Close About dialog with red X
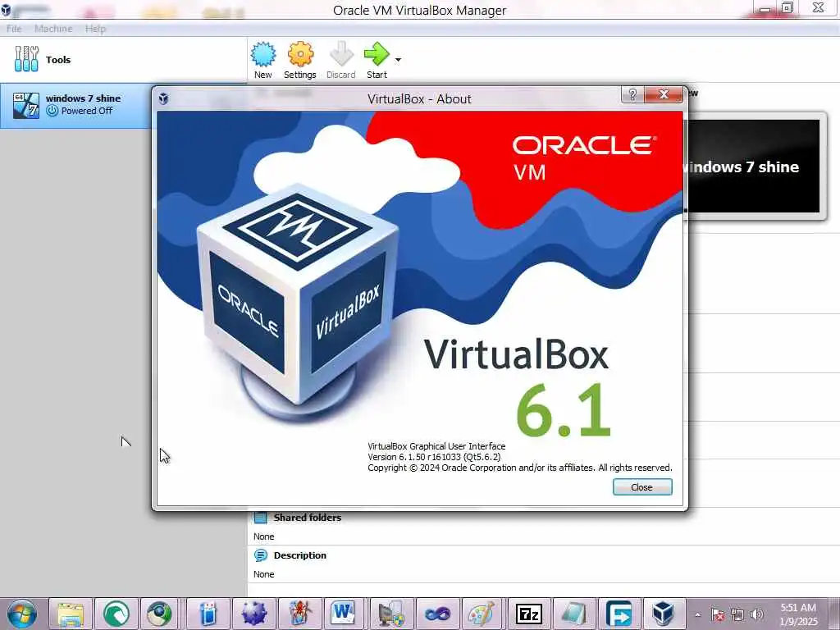Screen dimensions: 840x630 (x=664, y=95)
